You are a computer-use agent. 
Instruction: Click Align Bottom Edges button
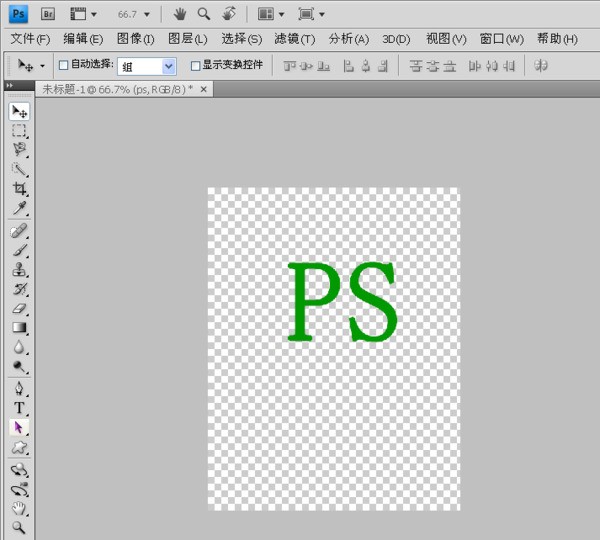pyautogui.click(x=323, y=66)
